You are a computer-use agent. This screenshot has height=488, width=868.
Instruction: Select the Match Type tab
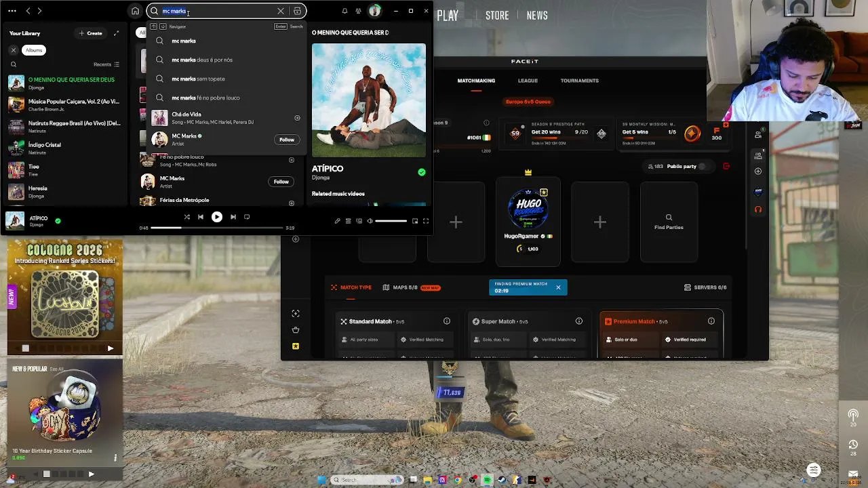(351, 287)
